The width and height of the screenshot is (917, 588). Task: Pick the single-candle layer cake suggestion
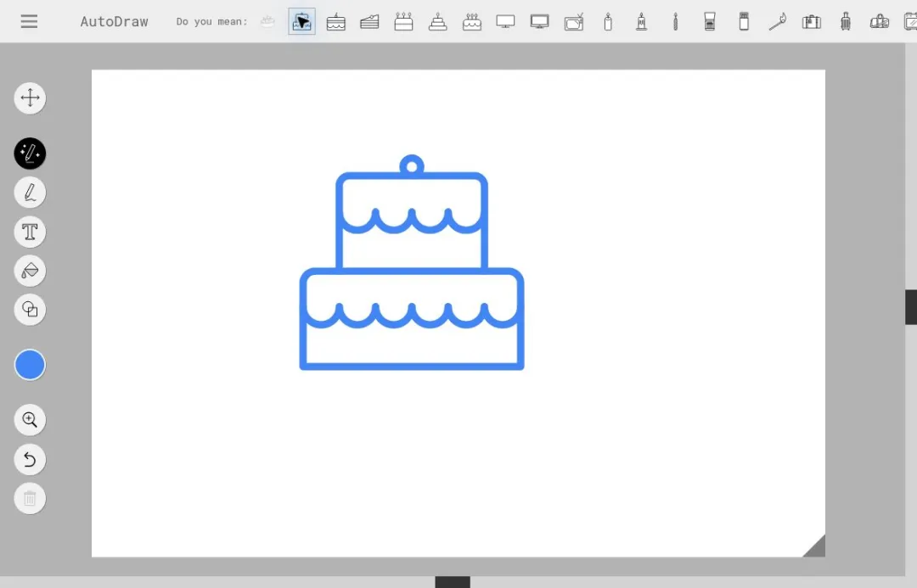pyautogui.click(x=335, y=21)
